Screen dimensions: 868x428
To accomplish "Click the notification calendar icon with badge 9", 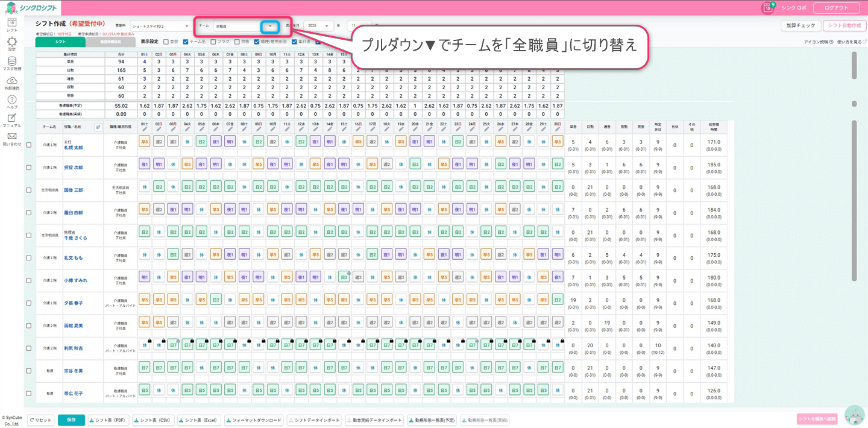I will 768,8.
